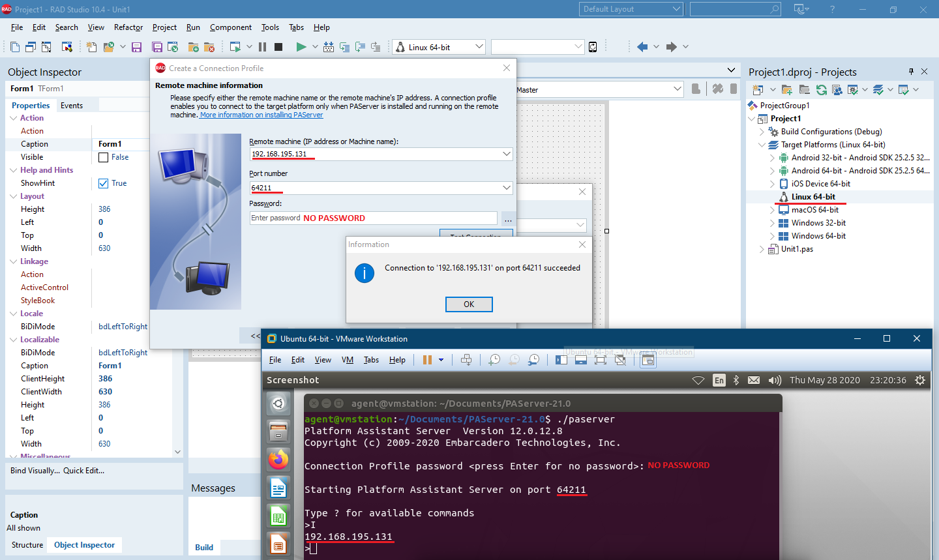This screenshot has width=939, height=560.
Task: Open the Linux 64-bit platform dropdown
Action: 479,47
